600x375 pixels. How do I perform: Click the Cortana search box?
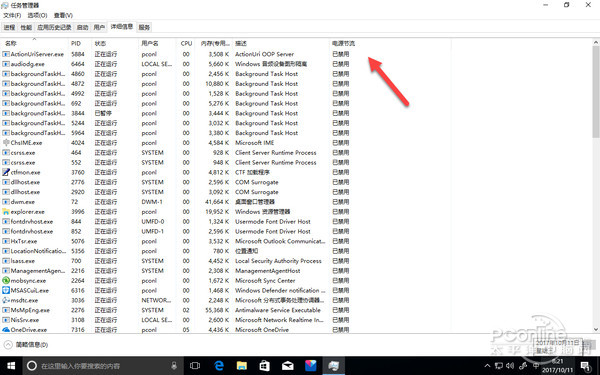(x=103, y=366)
